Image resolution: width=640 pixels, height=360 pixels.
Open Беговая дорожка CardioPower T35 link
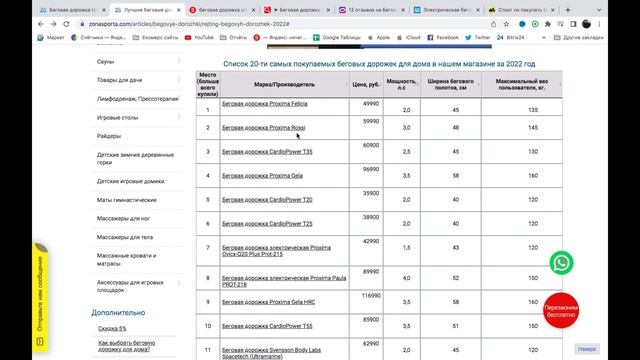point(267,152)
